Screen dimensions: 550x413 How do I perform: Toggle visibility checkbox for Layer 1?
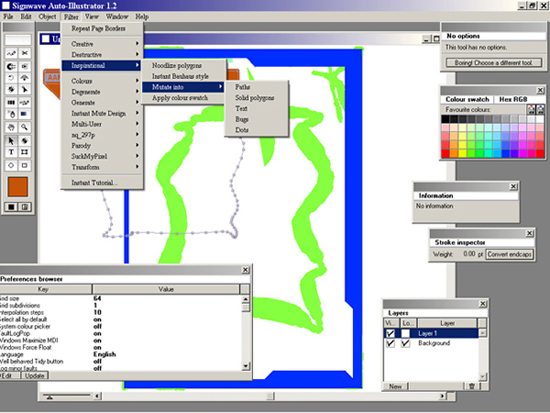coord(390,333)
